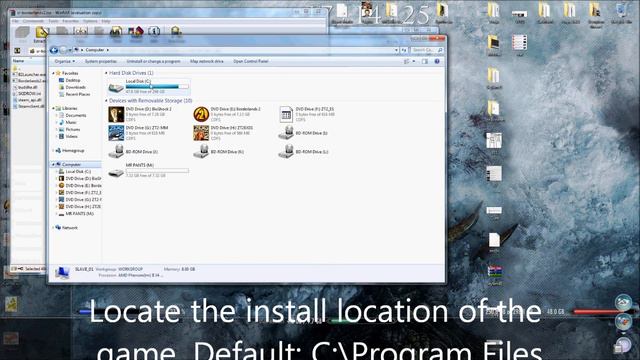Open Local Disk (C:) drive icon
The image size is (640, 360).
116,87
